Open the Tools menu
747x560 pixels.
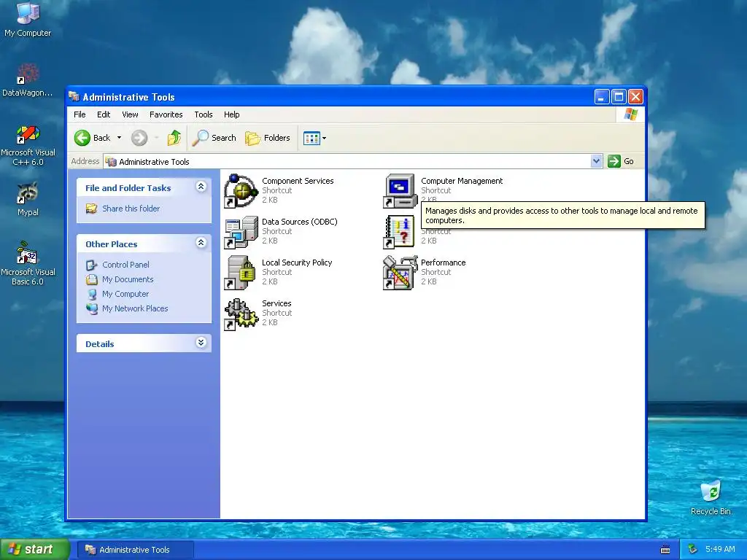click(x=204, y=114)
